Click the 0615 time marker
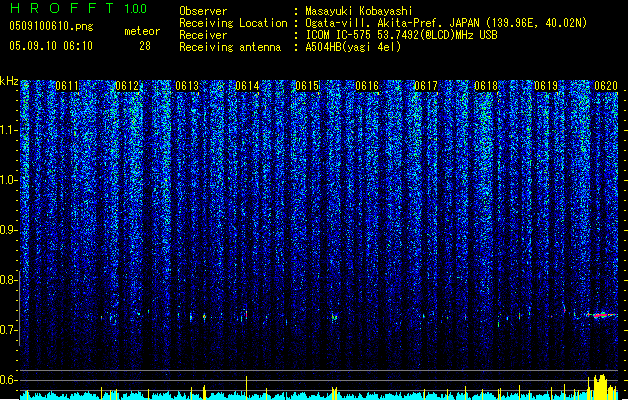629x400 pixels. coord(307,86)
